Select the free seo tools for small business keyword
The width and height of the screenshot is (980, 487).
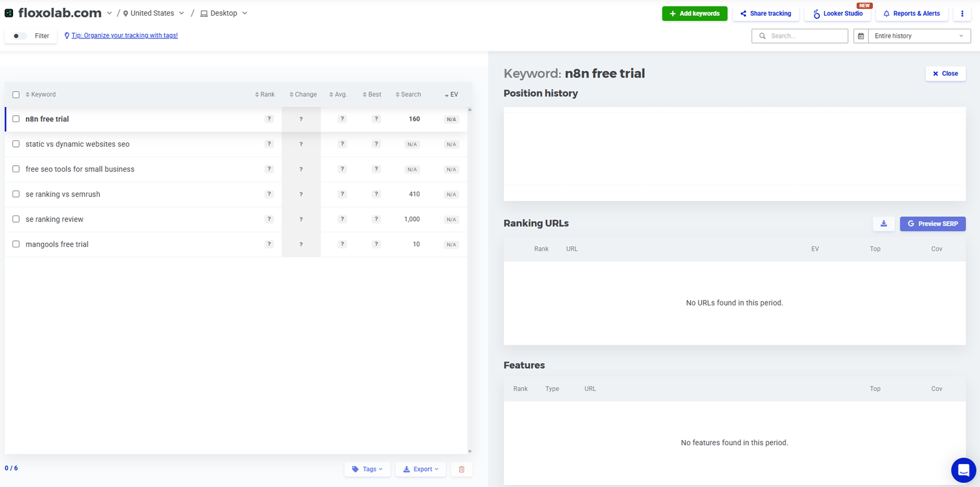[80, 169]
